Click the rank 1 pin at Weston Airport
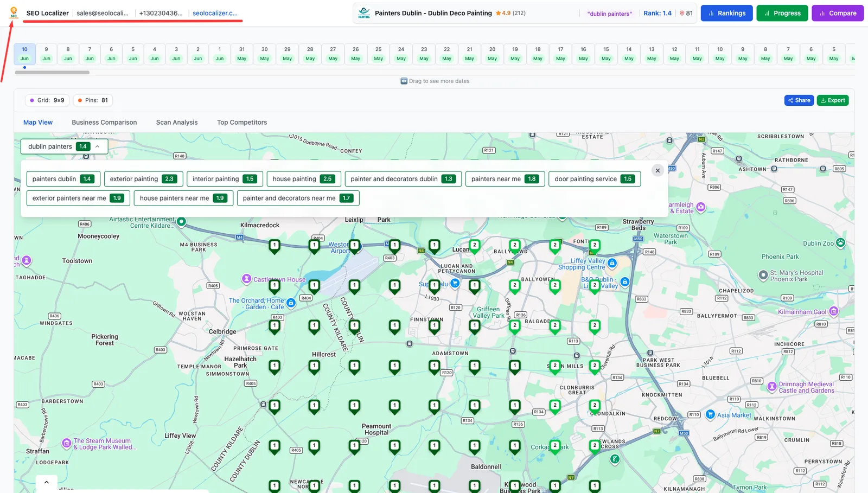 (354, 246)
